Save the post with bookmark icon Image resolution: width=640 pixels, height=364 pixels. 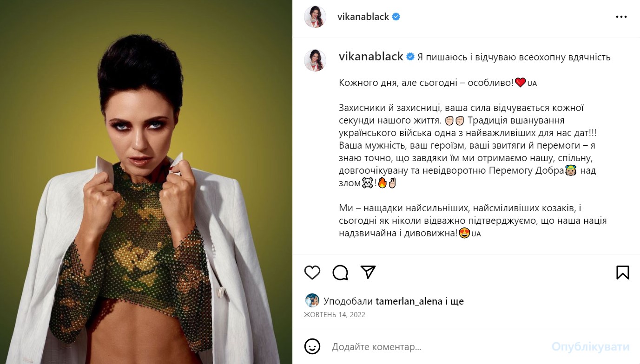click(623, 272)
